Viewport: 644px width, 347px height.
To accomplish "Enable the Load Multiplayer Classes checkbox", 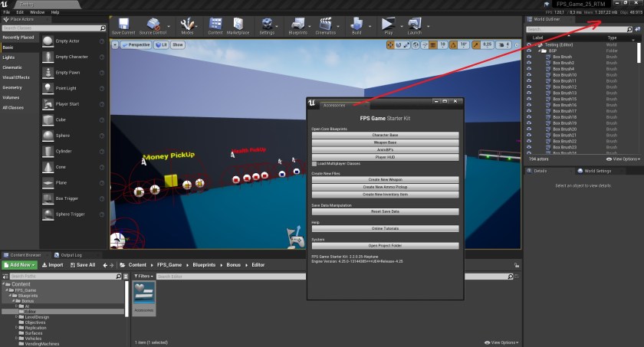I will [314, 163].
